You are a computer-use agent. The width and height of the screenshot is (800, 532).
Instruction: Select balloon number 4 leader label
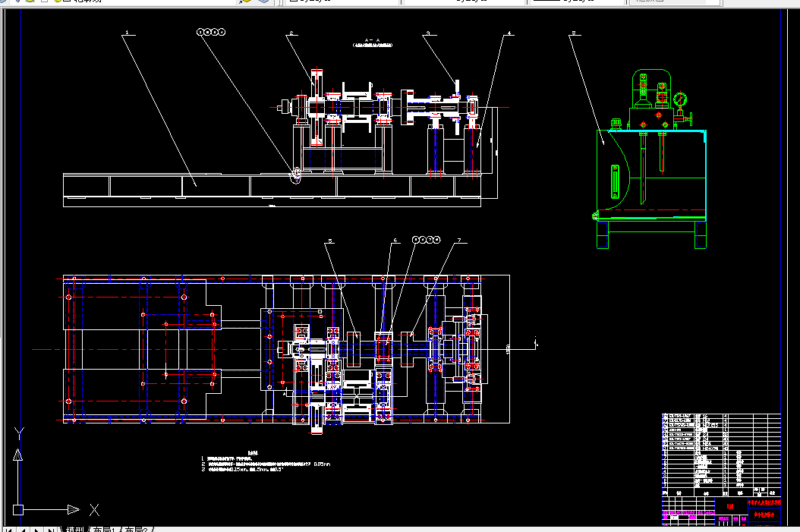pos(509,33)
